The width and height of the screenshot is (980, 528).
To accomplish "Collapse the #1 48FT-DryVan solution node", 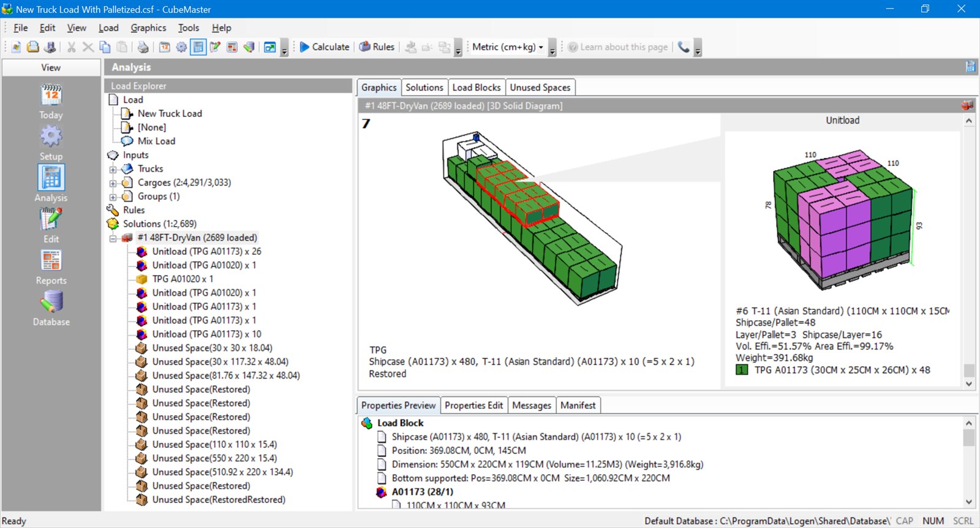I will pos(113,238).
